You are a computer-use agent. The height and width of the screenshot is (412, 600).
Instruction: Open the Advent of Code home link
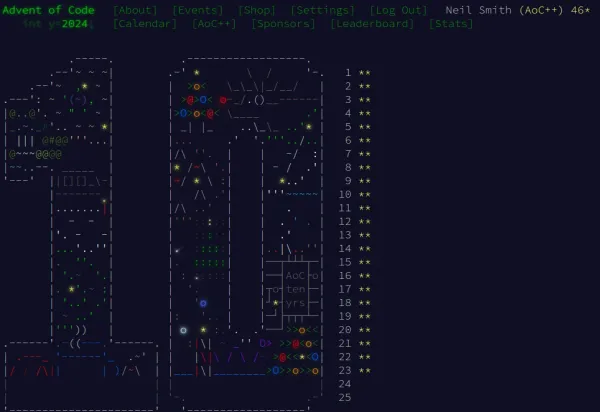tap(48, 10)
